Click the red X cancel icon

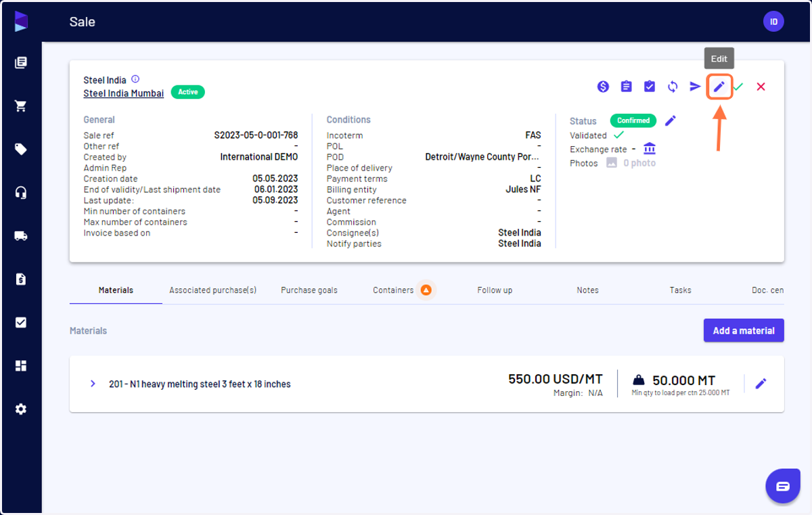click(761, 87)
